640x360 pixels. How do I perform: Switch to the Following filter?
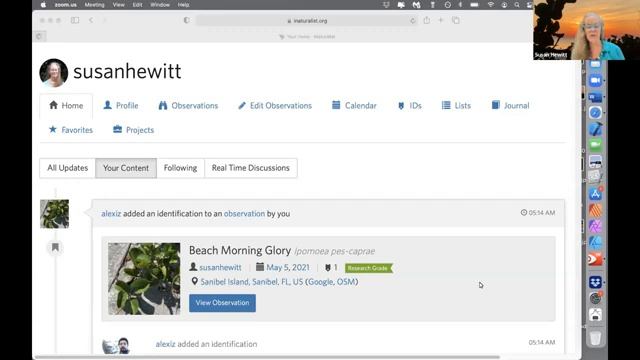180,168
